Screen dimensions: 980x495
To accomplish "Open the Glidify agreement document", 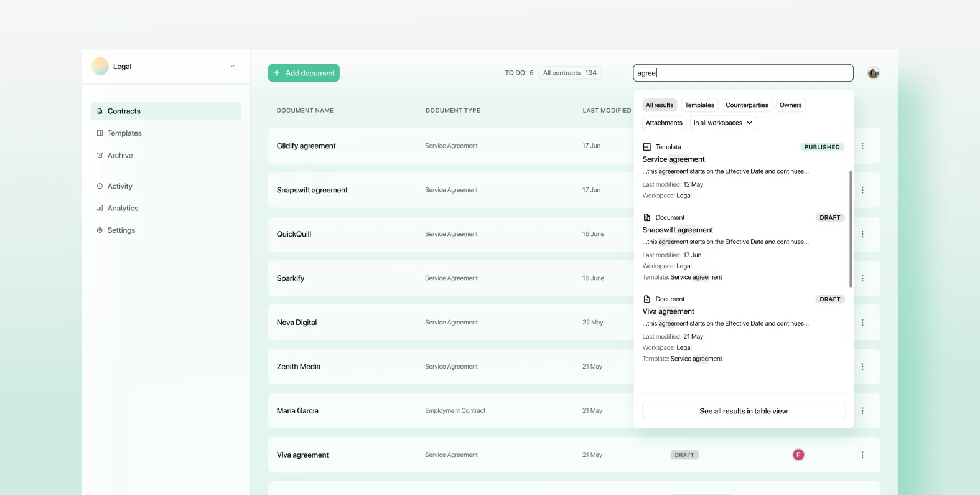I will (306, 146).
